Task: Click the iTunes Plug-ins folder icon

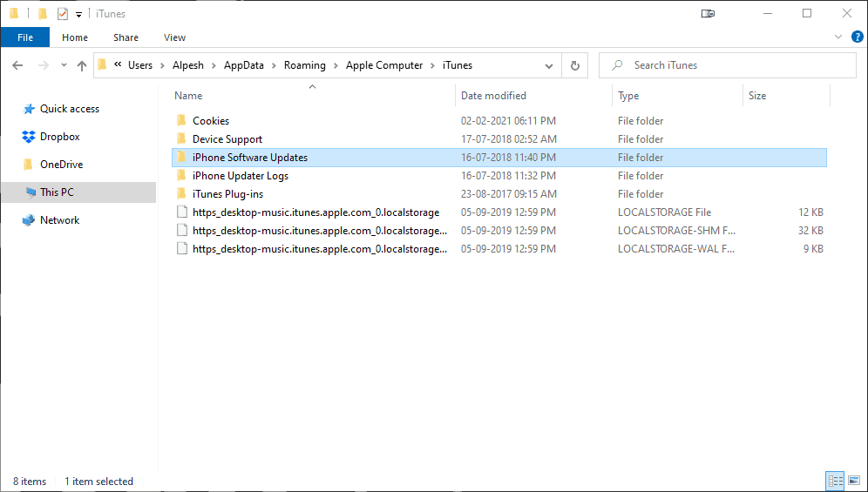Action: (181, 193)
